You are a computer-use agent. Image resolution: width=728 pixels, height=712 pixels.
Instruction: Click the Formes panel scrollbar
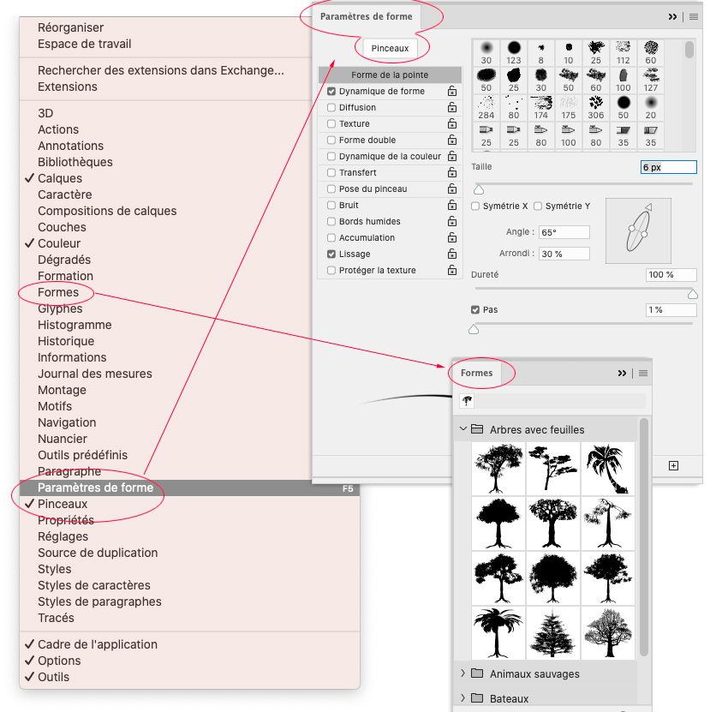click(644, 536)
